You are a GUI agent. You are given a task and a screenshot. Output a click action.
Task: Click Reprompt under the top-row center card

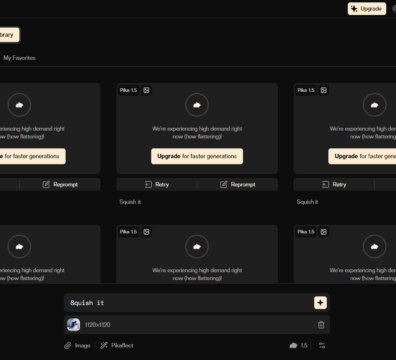(238, 184)
